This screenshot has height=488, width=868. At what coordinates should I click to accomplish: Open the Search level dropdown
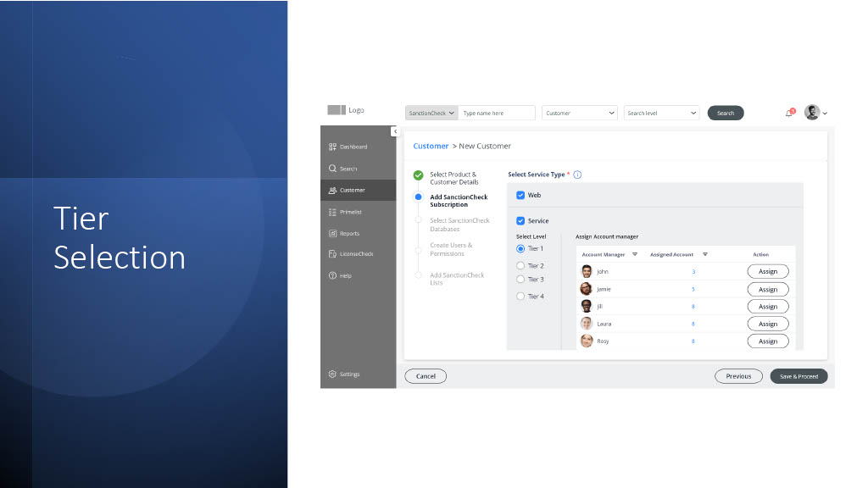pos(661,113)
